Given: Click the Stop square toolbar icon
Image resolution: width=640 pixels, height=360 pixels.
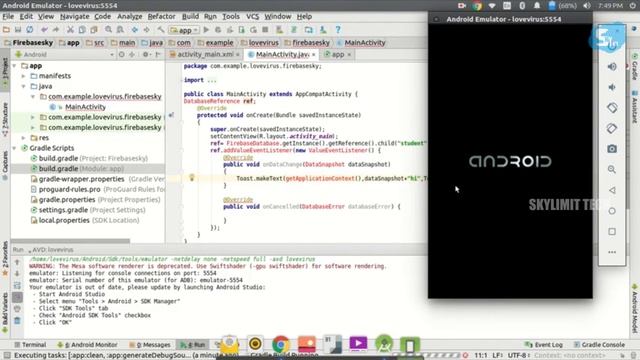Looking at the screenshot, I should click(x=265, y=29).
